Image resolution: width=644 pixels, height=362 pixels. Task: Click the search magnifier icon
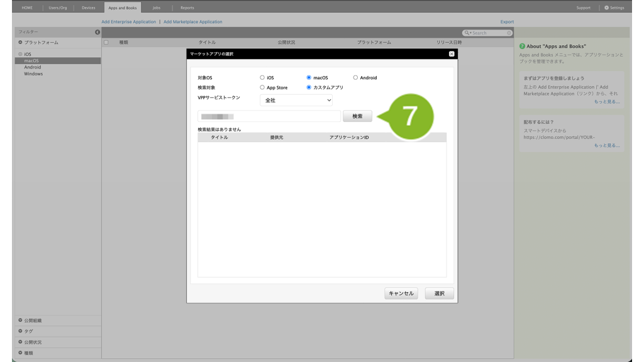click(x=467, y=33)
